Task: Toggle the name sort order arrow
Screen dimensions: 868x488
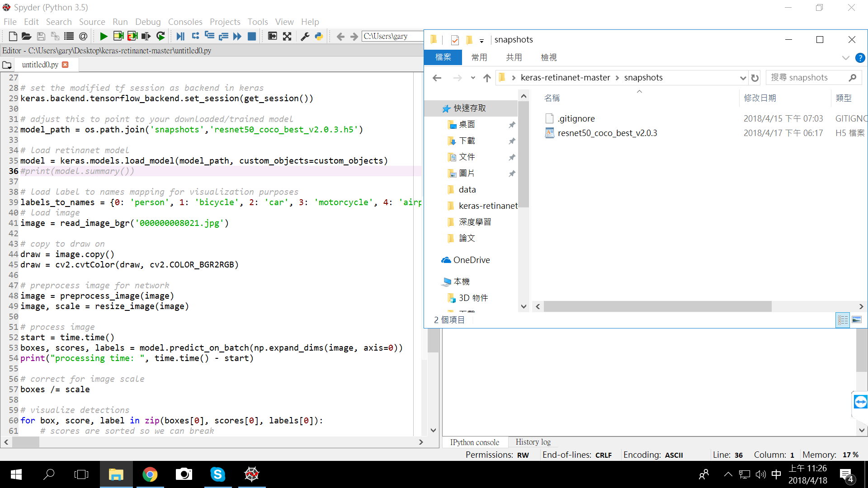Action: tap(639, 91)
